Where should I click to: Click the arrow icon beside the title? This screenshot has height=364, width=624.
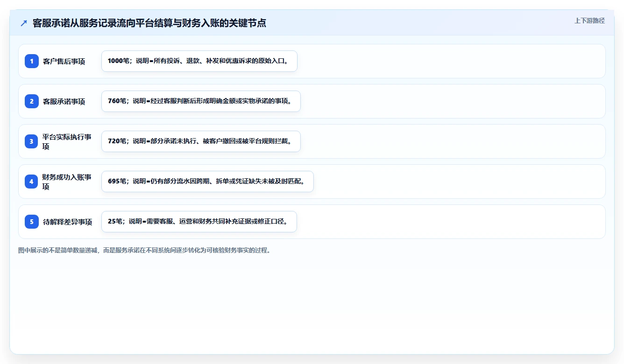[x=24, y=23]
